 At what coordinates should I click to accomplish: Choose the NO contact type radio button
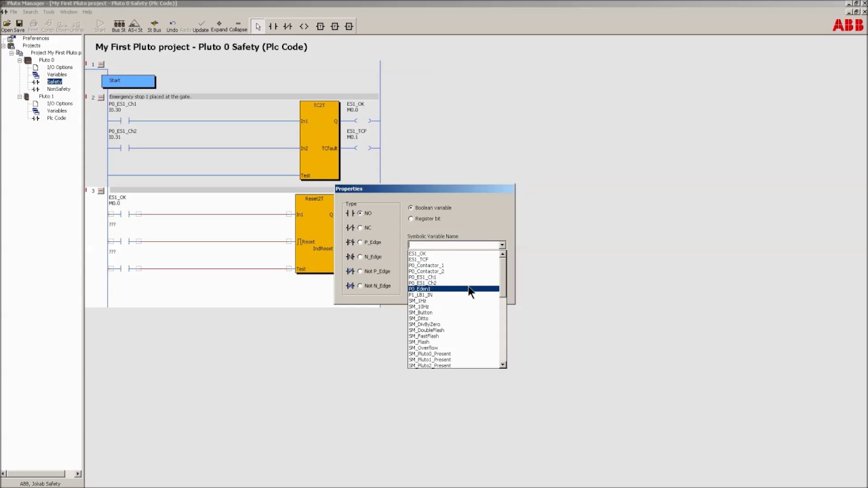coord(360,213)
